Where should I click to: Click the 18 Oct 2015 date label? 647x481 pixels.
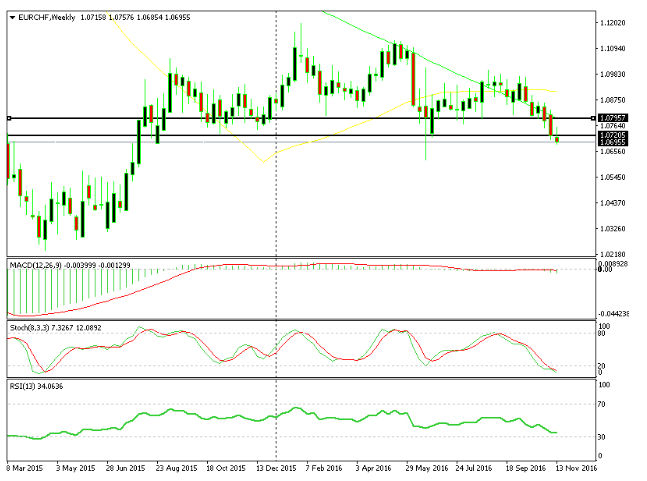click(x=226, y=468)
